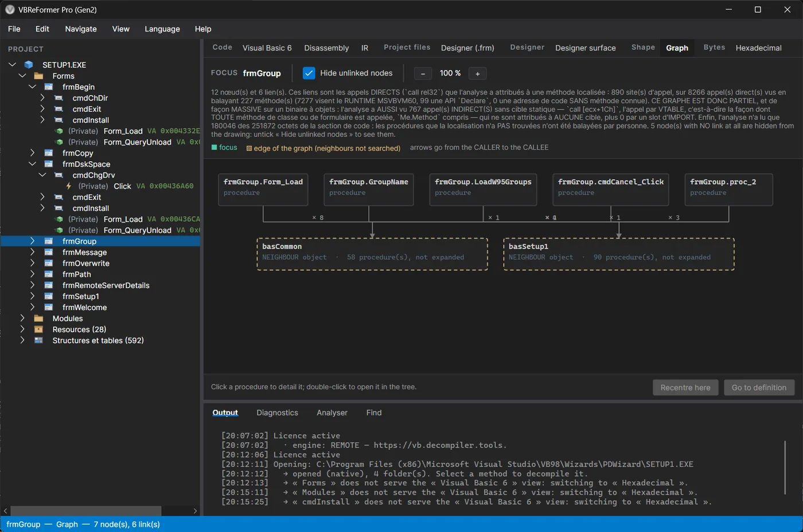
Task: Click the frmWelcome form icon
Action: [49, 307]
